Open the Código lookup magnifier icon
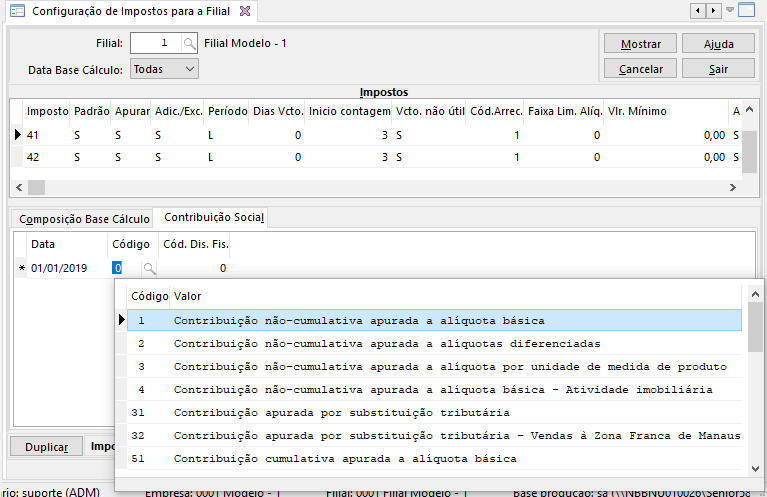 [149, 268]
